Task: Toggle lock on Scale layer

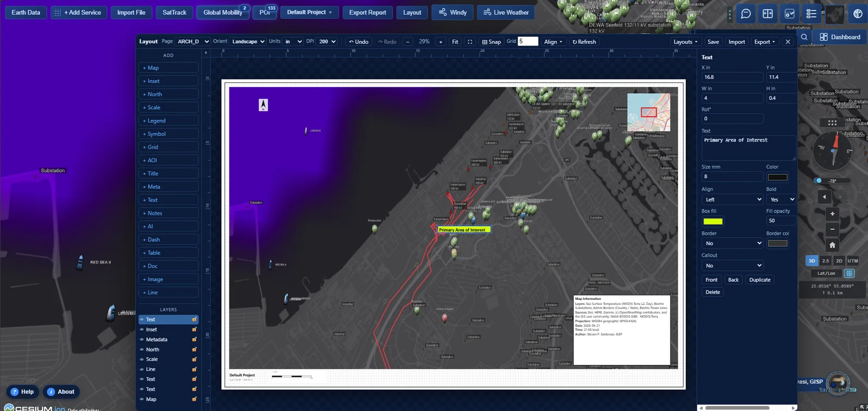Action: point(194,359)
